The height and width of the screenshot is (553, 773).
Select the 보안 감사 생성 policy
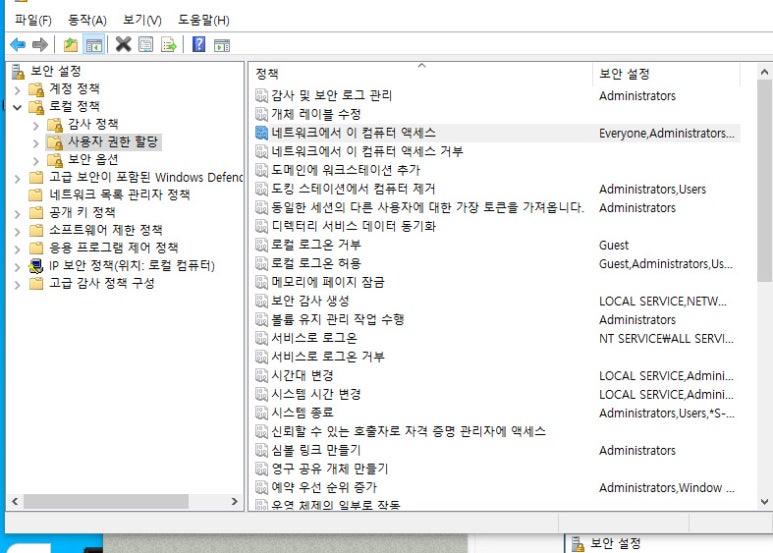coord(310,301)
